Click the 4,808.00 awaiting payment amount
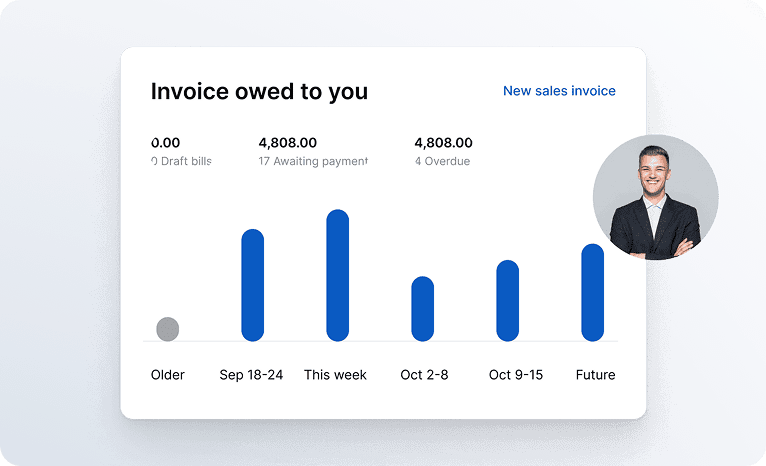Image resolution: width=766 pixels, height=466 pixels. coord(287,143)
